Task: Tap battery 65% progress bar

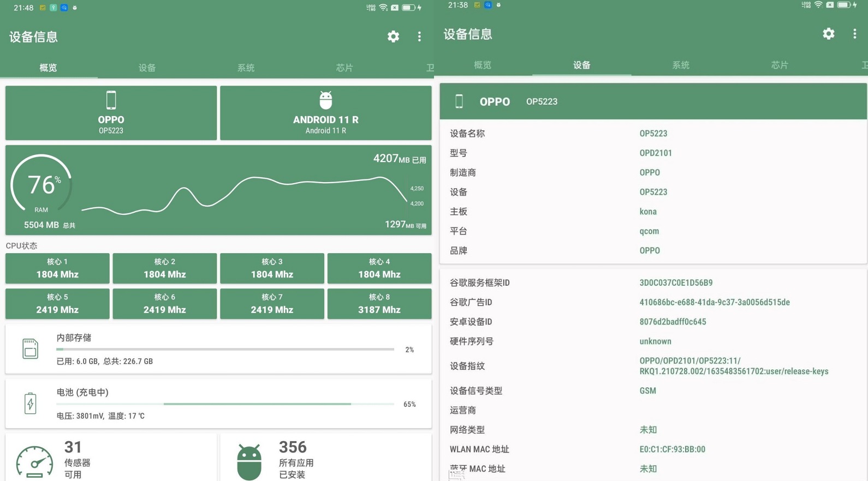Action: [225, 404]
